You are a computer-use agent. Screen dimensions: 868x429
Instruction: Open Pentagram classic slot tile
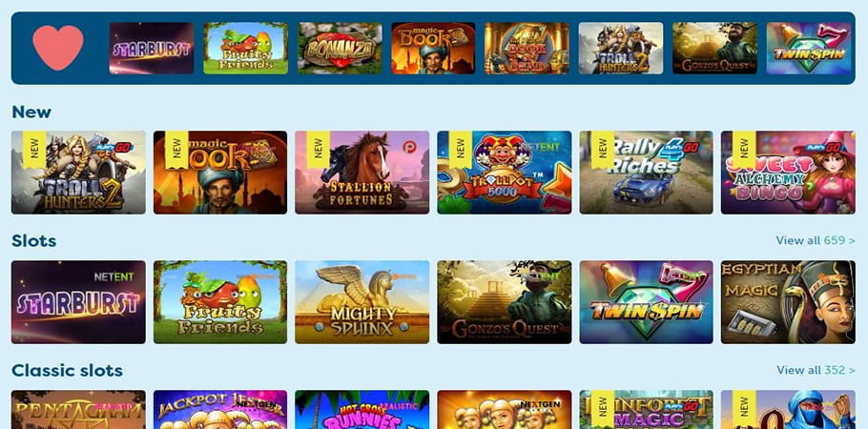[78, 410]
